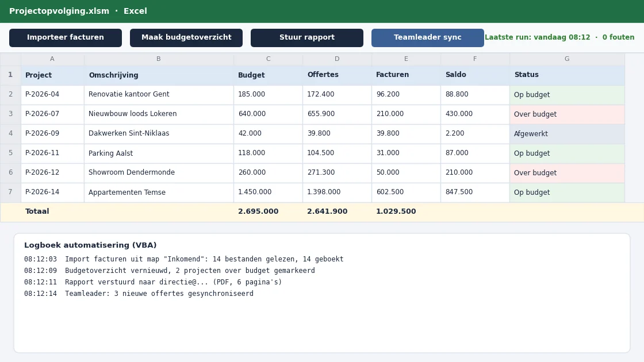The height and width of the screenshot is (362, 644).
Task: Select the Status header cell
Action: tap(567, 75)
